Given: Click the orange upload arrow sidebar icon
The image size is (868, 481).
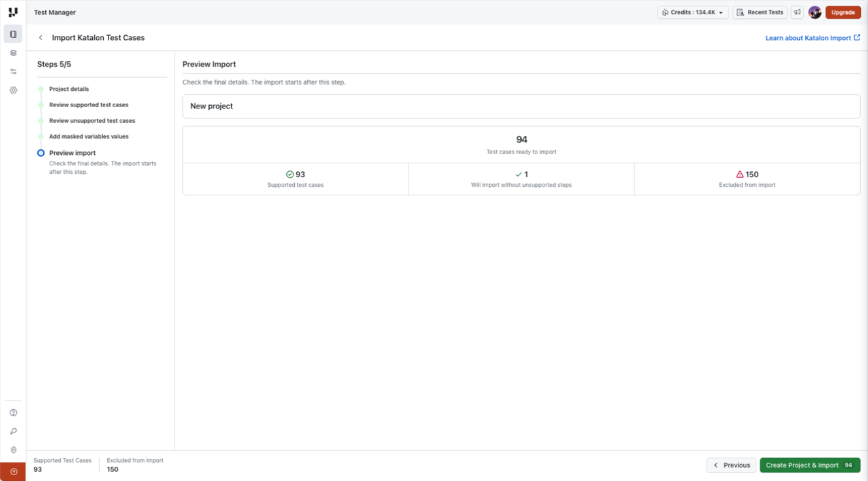Looking at the screenshot, I should (13, 472).
